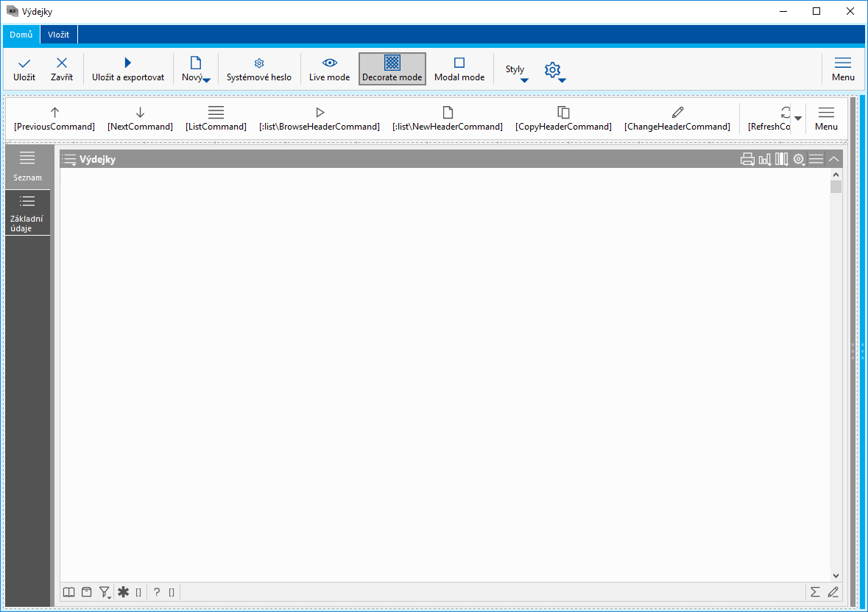
Task: Click the [NextCommand] down arrow
Action: pos(140,113)
